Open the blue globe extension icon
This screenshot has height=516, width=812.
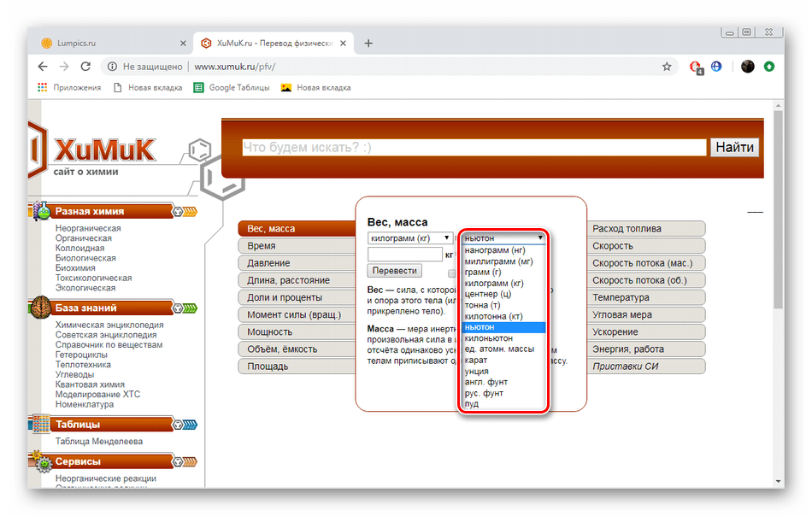716,67
